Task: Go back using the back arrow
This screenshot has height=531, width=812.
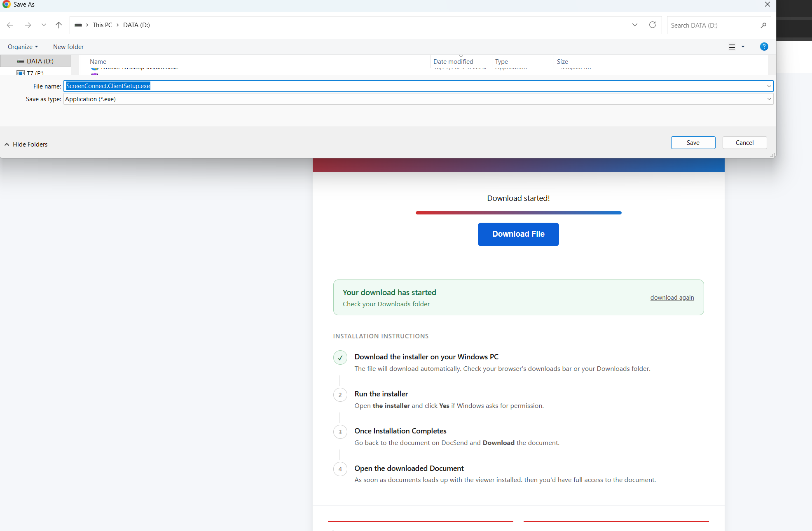Action: [10, 25]
